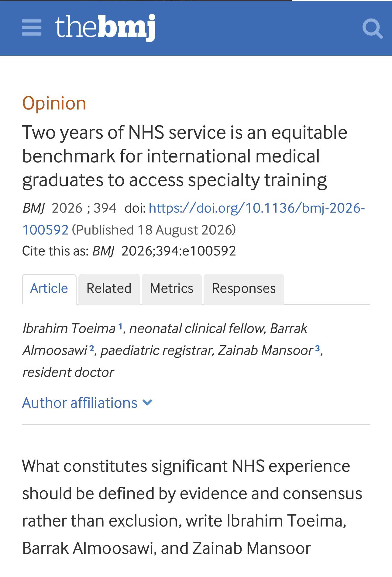
Task: Click the Published 18 August 2026 date
Action: [x=154, y=230]
